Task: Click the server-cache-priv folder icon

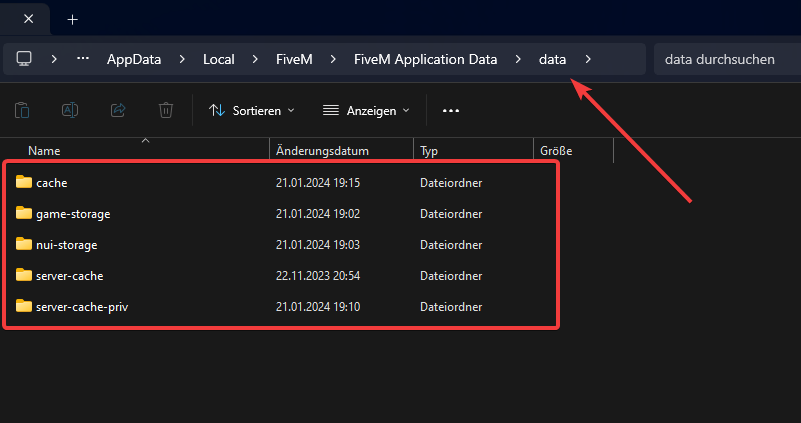Action: (x=23, y=306)
